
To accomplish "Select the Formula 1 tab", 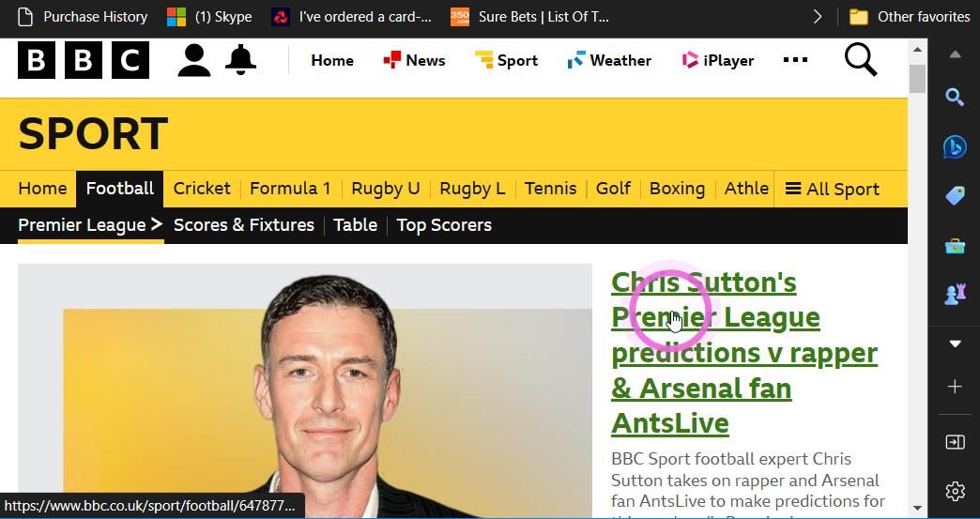I will click(290, 189).
